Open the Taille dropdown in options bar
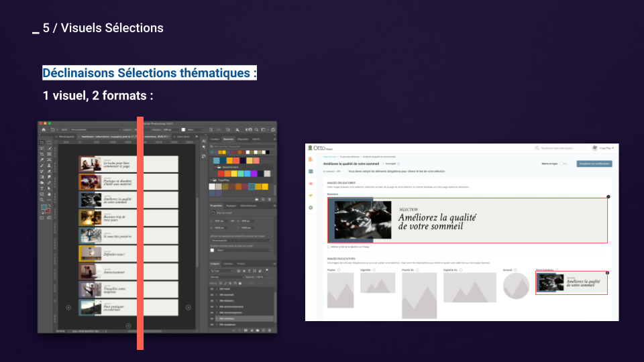This screenshot has height=362, width=644. tap(95, 129)
